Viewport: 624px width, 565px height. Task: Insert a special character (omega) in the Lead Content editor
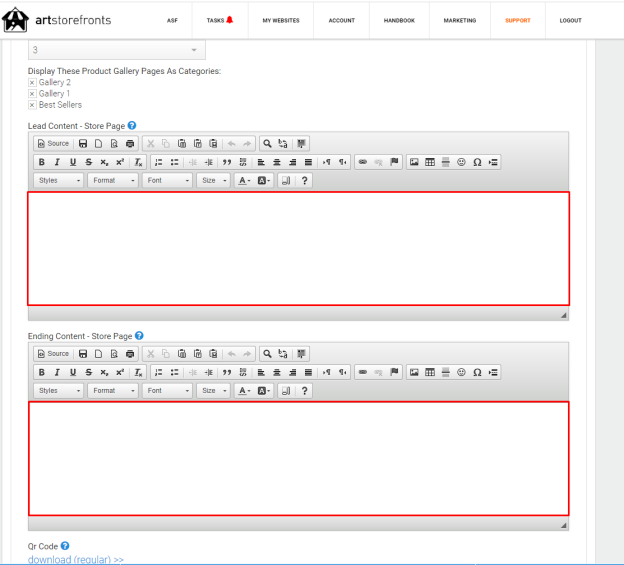tap(477, 162)
